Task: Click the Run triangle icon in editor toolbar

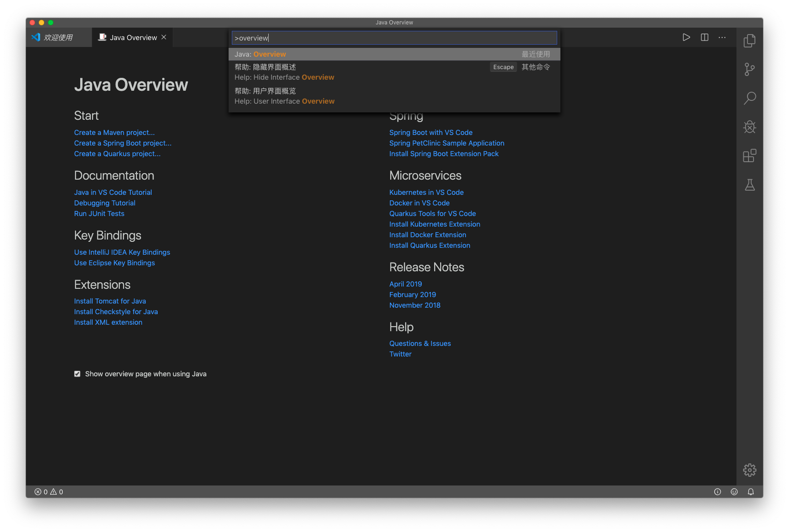Action: (686, 37)
